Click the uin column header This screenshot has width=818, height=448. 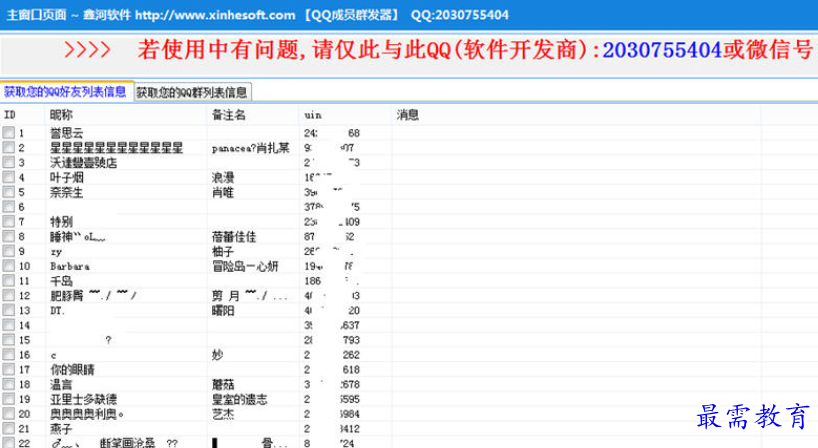344,115
